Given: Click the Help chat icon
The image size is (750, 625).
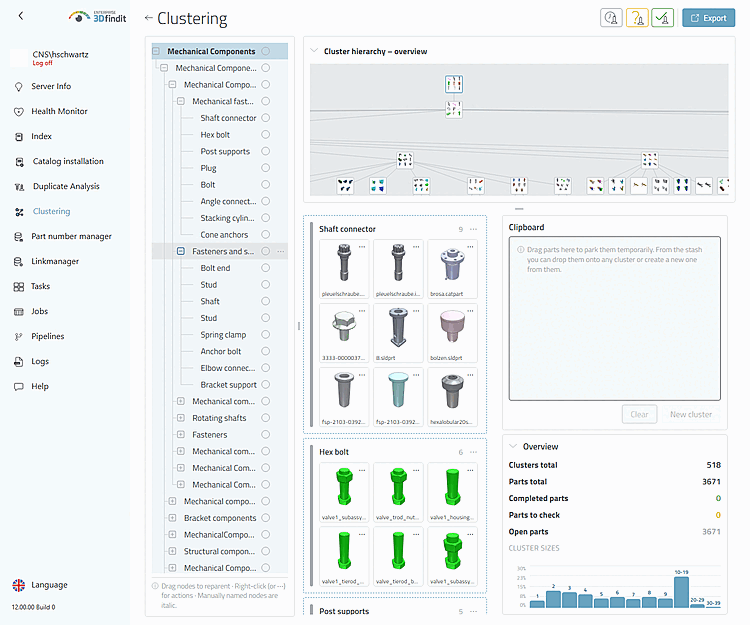Looking at the screenshot, I should 19,386.
